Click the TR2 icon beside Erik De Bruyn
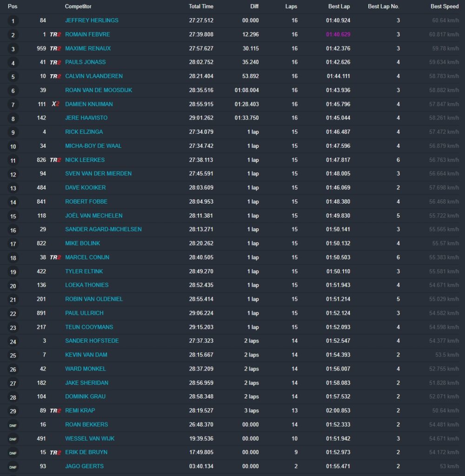The image size is (465, 476). [x=55, y=453]
